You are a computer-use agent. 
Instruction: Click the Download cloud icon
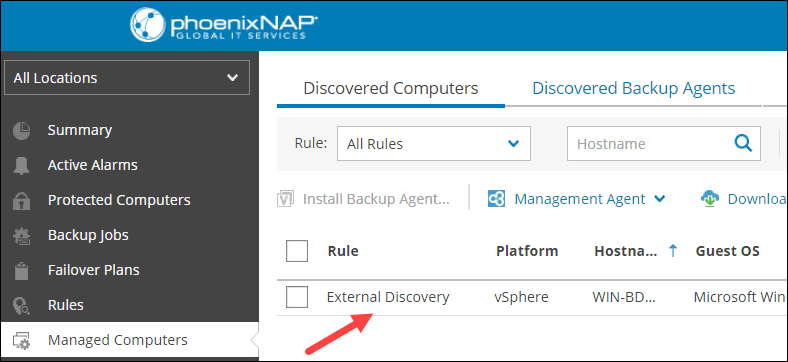click(x=710, y=199)
